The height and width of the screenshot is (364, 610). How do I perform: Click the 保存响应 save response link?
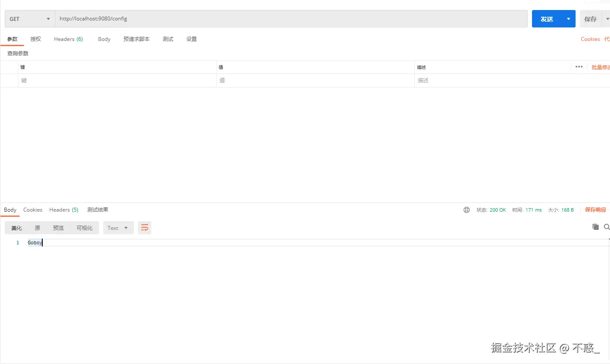pyautogui.click(x=595, y=210)
